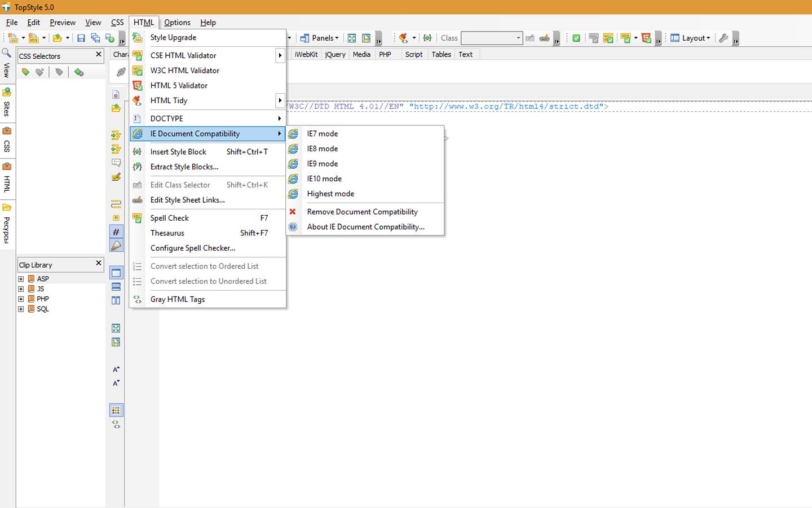Choose Highest mode
This screenshot has height=508, width=812.
(365, 194)
